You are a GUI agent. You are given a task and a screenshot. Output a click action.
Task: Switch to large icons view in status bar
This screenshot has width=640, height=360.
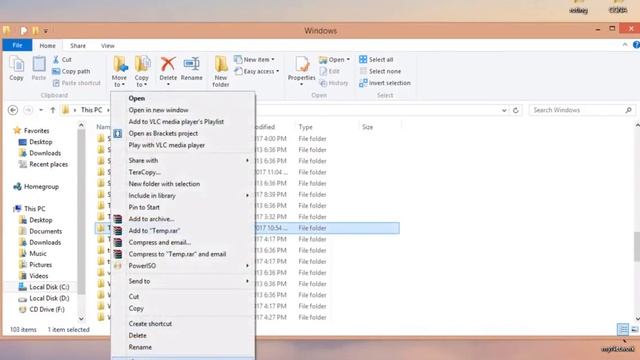(634, 329)
